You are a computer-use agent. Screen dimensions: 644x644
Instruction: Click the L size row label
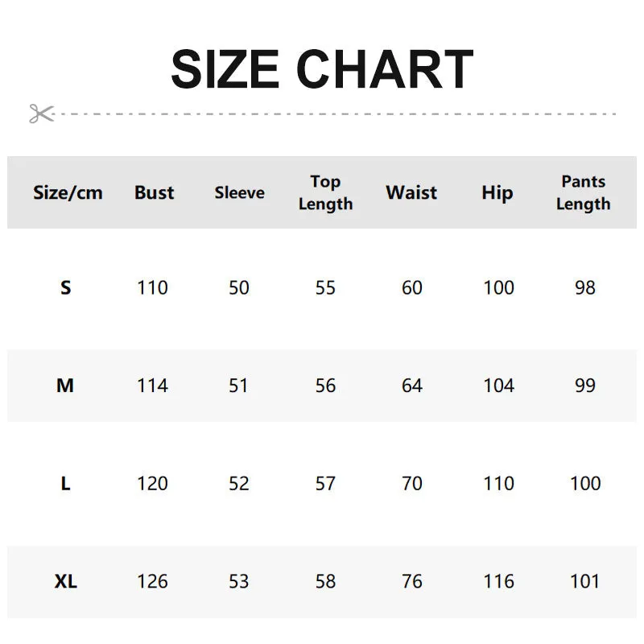pos(65,484)
